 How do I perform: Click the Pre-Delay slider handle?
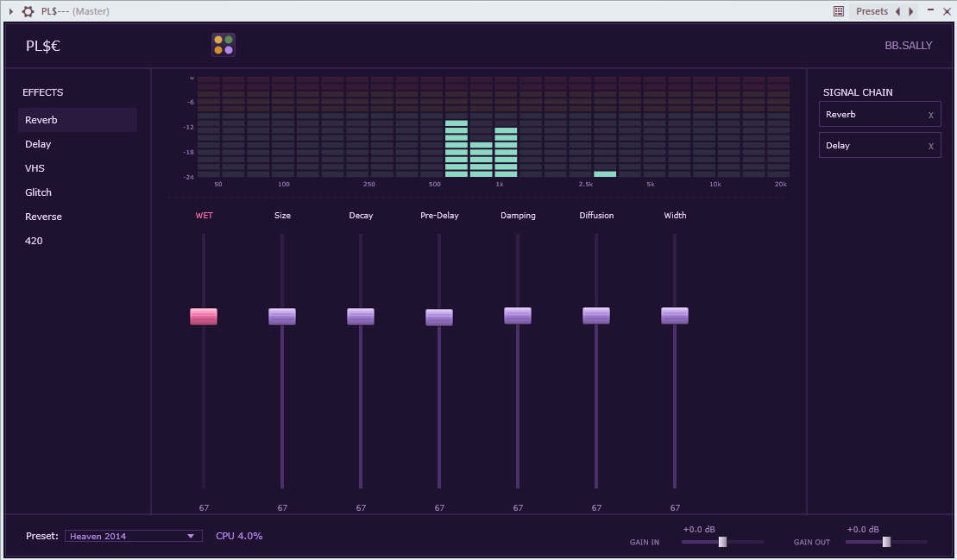click(x=439, y=318)
